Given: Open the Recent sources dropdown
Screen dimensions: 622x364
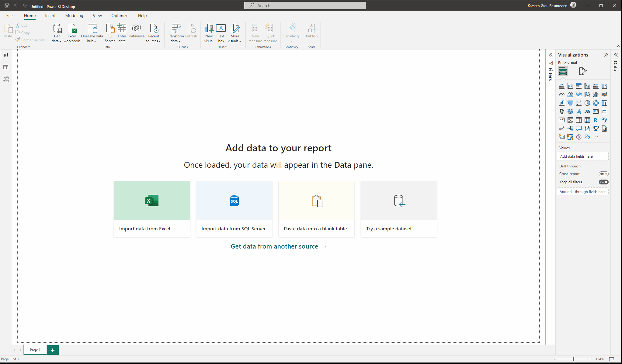Looking at the screenshot, I should [x=153, y=33].
